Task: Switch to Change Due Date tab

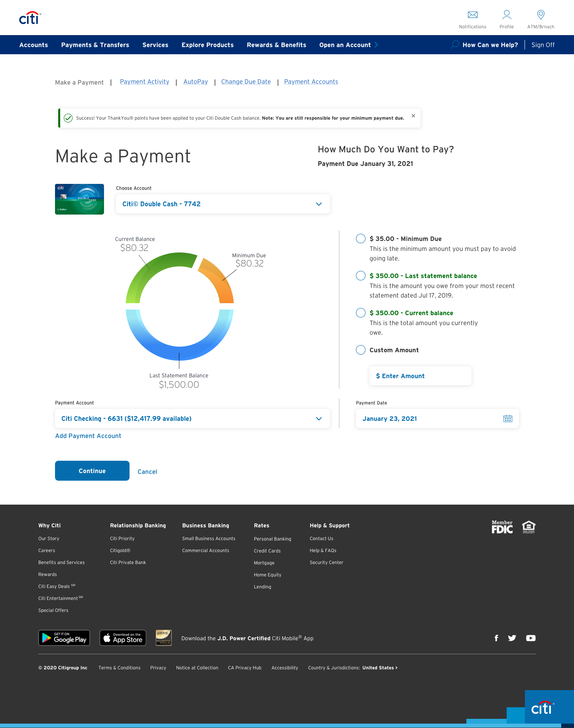Action: (246, 82)
